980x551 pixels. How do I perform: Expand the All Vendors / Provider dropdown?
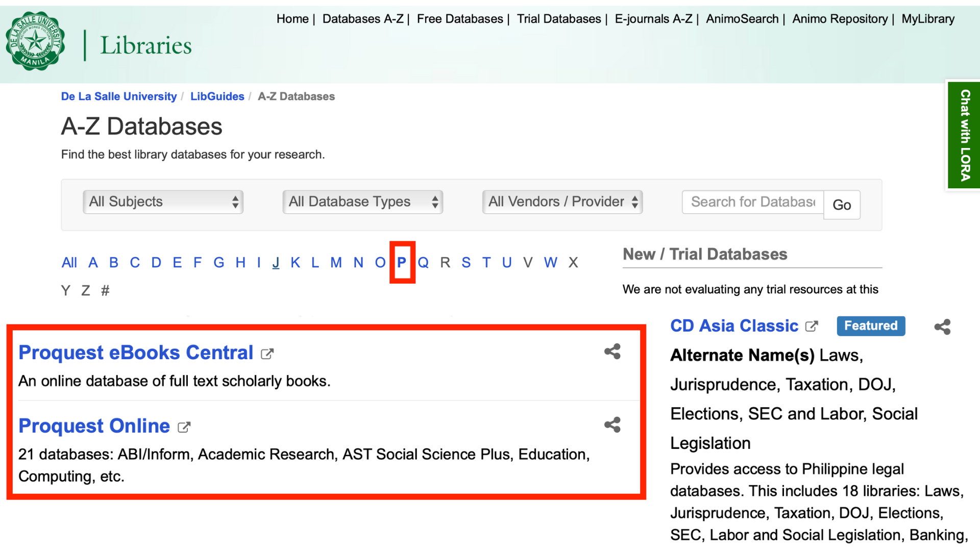pos(562,202)
